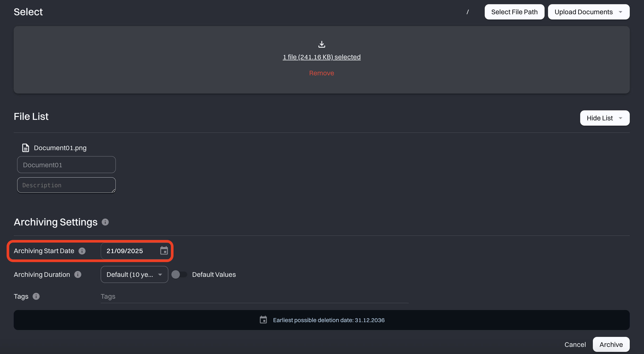644x354 pixels.
Task: Click the Document01.png file icon
Action: click(x=26, y=148)
